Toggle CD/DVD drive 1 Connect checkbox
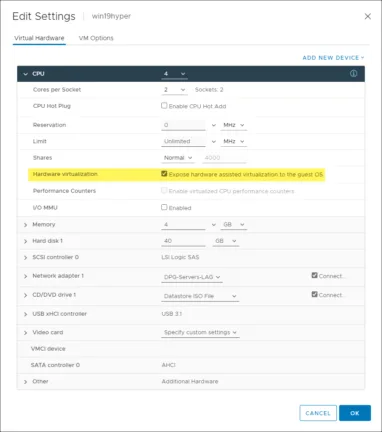382x432 pixels. pos(314,294)
